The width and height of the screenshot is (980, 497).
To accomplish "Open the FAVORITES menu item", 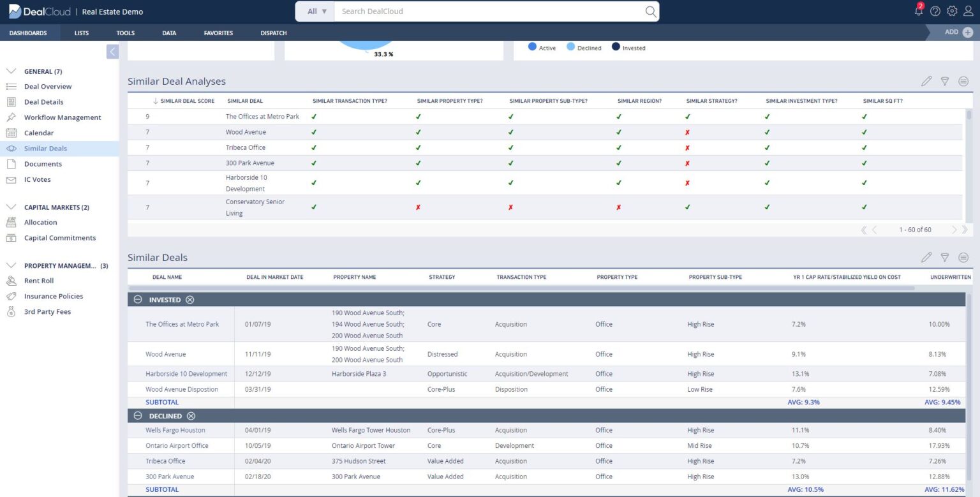I will pos(218,33).
